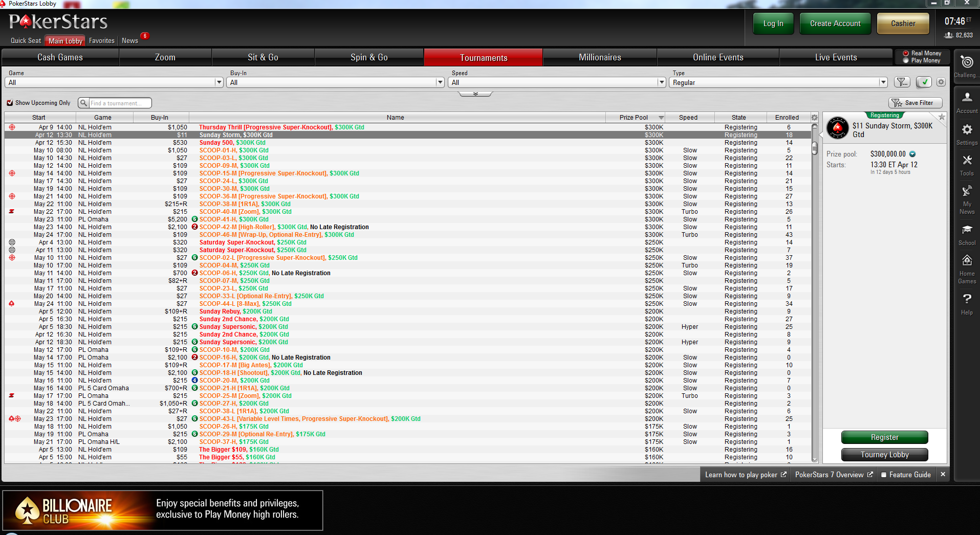Click the tournament list scroll-down arrow
Screen dimensions: 980x535
click(x=814, y=460)
